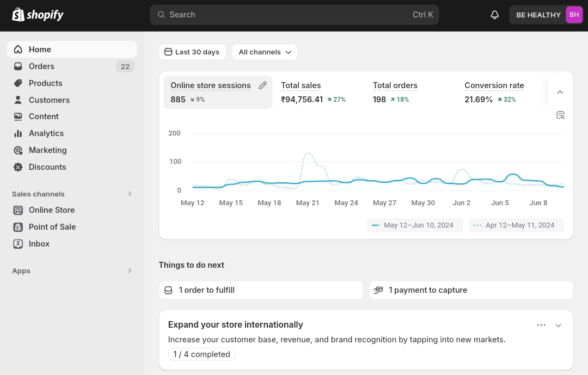Open the Inbox sales channel icon
The image size is (588, 375).
pos(18,244)
